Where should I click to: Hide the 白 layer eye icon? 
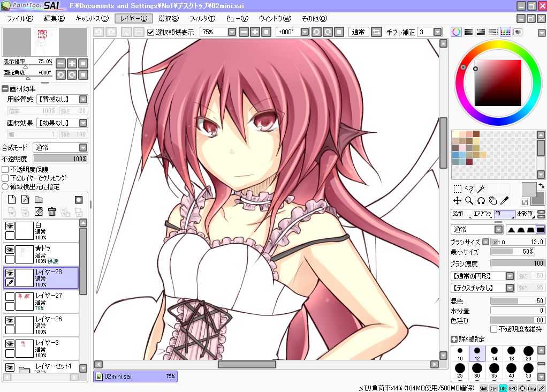pyautogui.click(x=10, y=226)
